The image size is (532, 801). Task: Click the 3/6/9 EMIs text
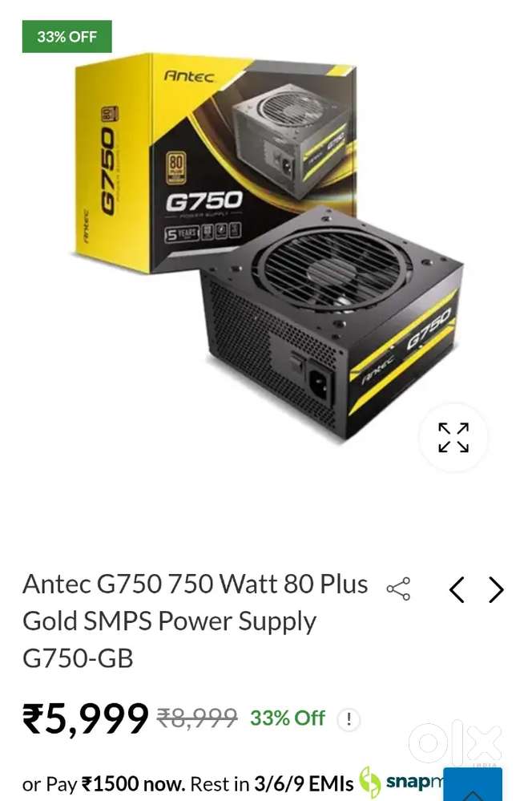point(304,783)
